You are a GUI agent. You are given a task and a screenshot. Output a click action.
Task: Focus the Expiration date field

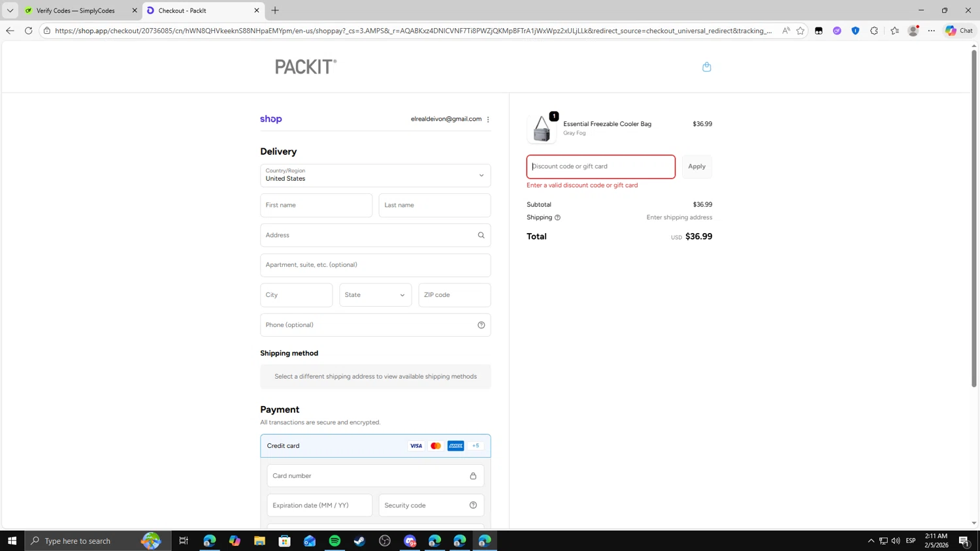click(x=319, y=505)
